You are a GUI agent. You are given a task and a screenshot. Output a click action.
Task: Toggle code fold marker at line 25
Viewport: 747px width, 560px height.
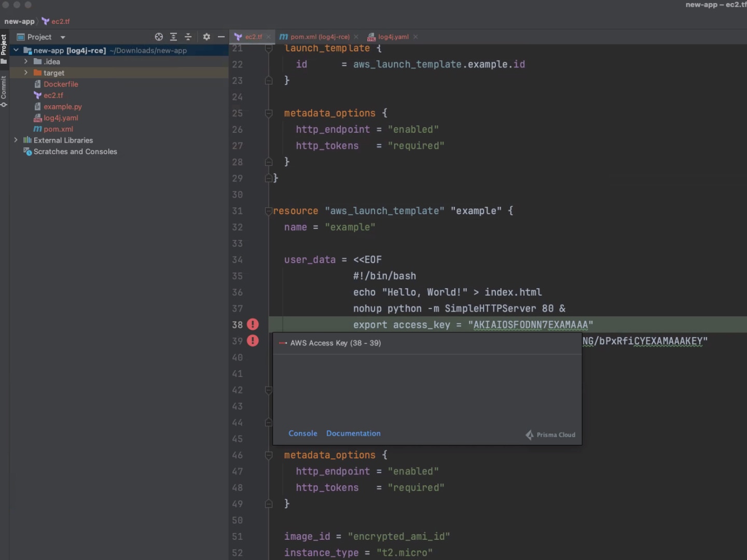tap(269, 113)
